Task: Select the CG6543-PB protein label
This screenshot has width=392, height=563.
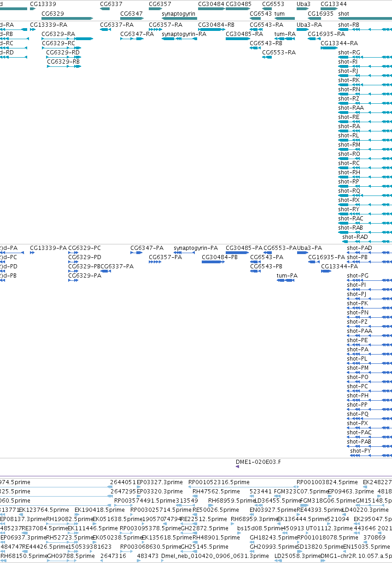Action: click(266, 266)
